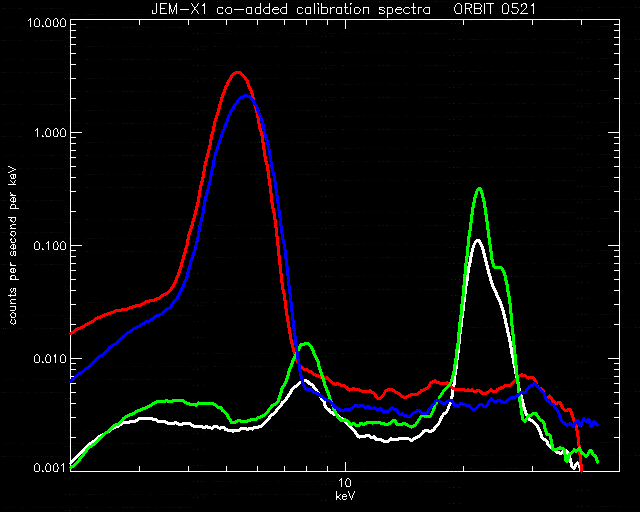
Task: Click the blue curve's left starting point
Action: [72, 380]
